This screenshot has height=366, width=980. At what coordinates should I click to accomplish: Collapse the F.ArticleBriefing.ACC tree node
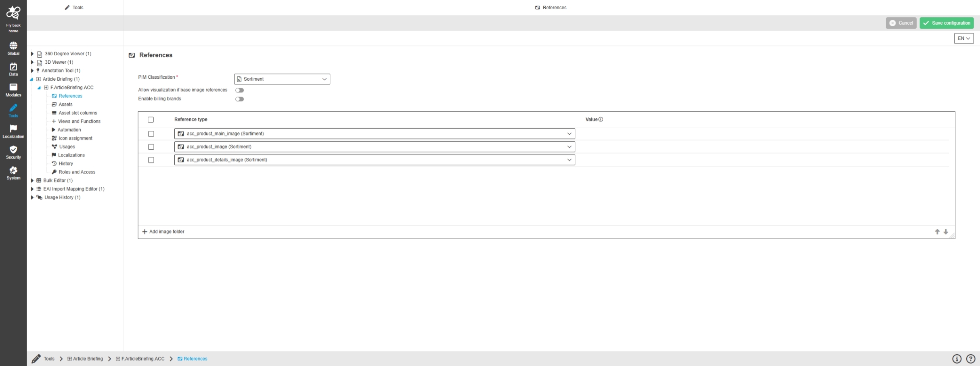[x=39, y=88]
